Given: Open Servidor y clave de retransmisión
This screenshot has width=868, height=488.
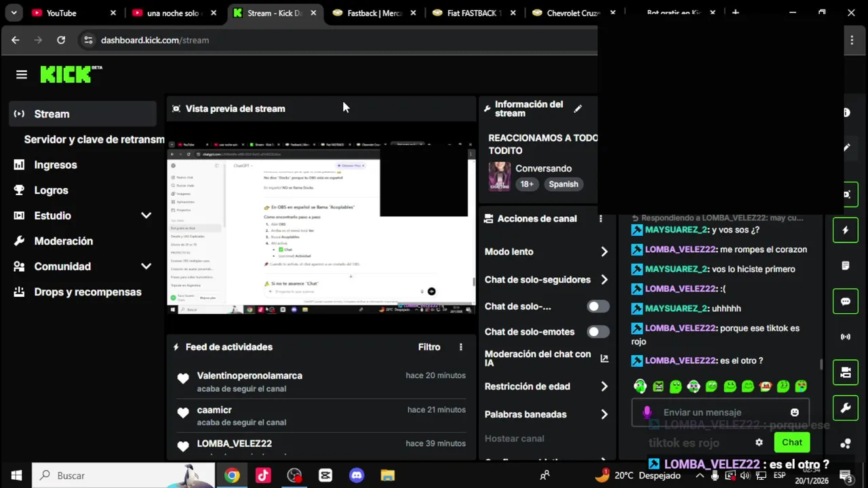Looking at the screenshot, I should coord(94,139).
